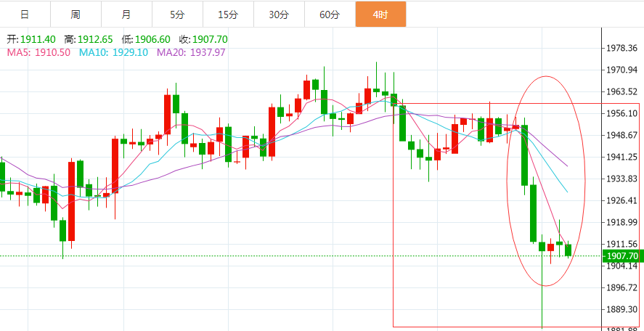Click the current price tag 1907.70

[x=621, y=256]
